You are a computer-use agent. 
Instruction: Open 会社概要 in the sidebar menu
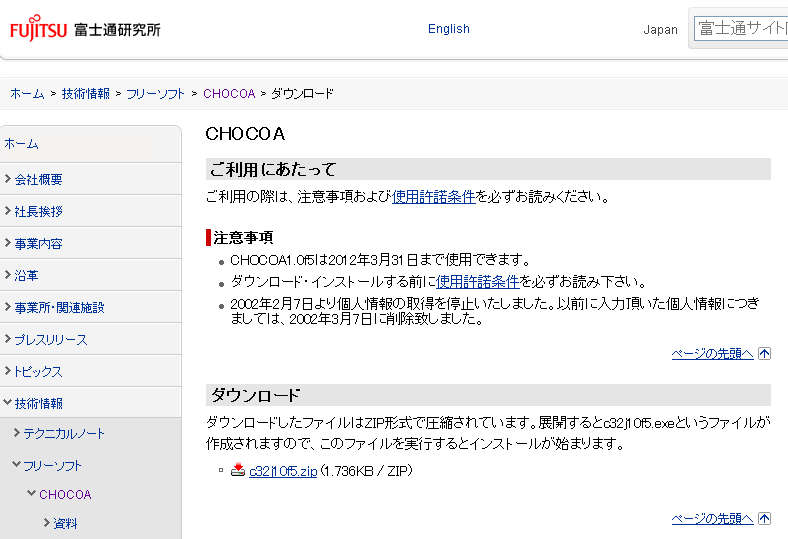click(x=38, y=180)
